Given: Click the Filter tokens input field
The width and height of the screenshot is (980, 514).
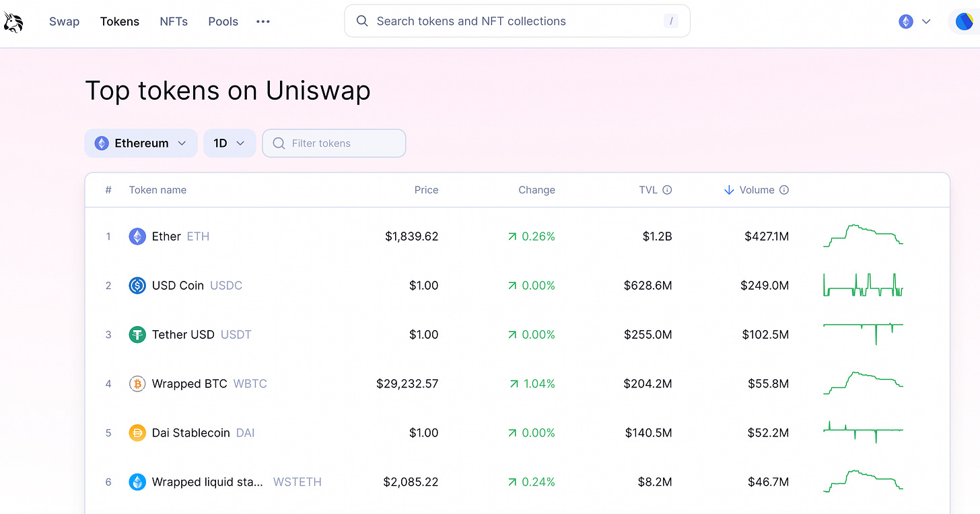Looking at the screenshot, I should click(x=334, y=143).
